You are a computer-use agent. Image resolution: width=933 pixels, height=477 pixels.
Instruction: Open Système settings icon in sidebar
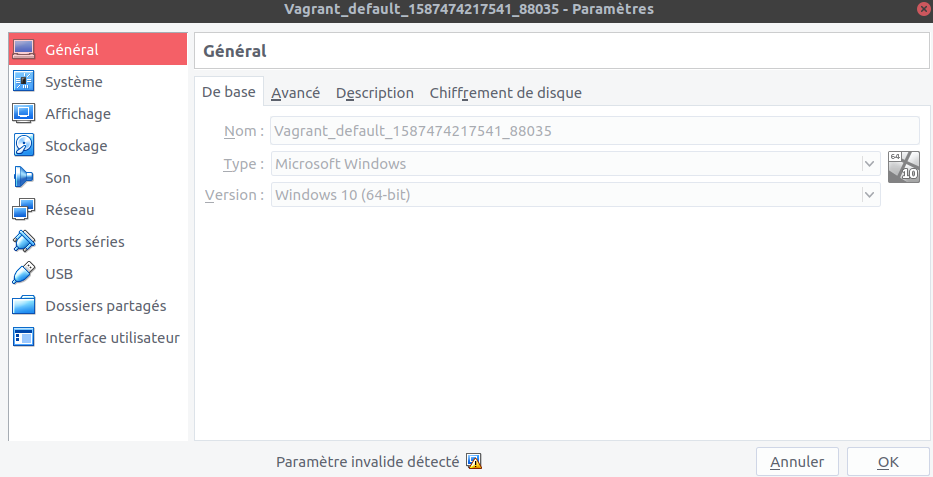pos(25,82)
